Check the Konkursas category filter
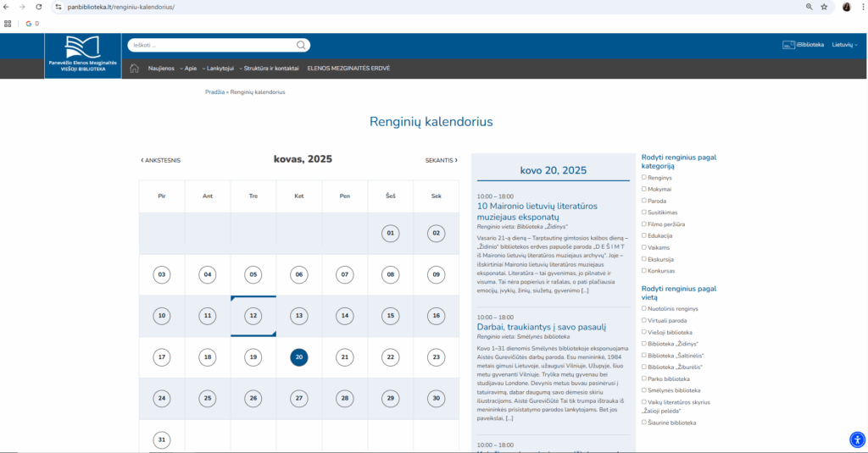 click(644, 270)
